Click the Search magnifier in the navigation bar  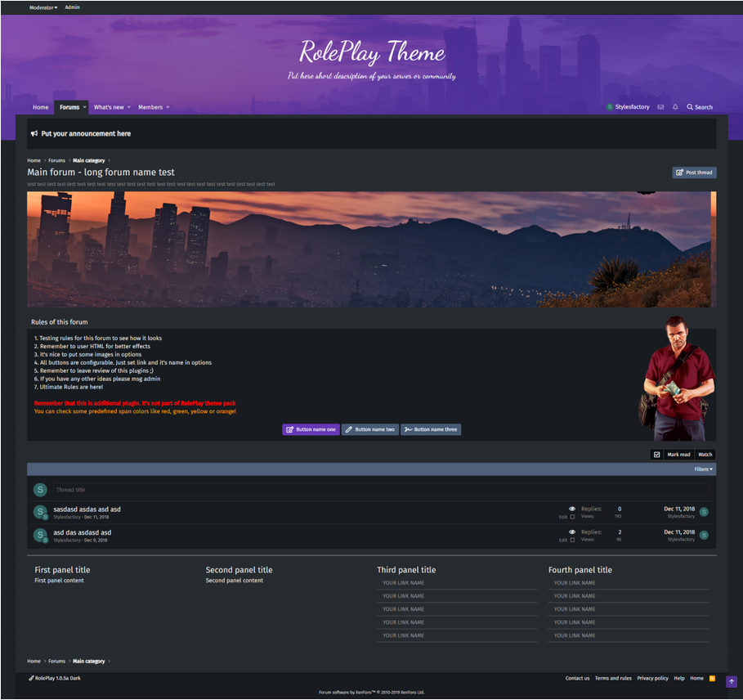pos(700,107)
